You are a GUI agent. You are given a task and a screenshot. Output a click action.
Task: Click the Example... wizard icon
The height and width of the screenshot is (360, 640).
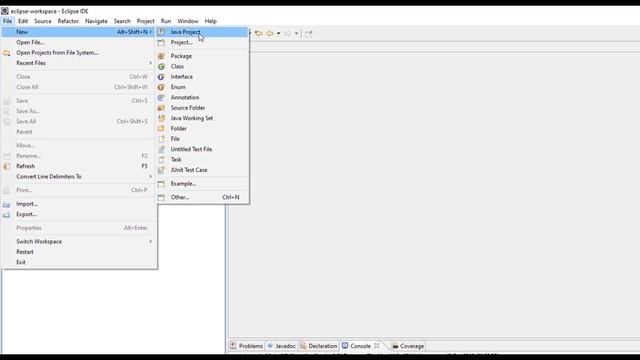[161, 184]
